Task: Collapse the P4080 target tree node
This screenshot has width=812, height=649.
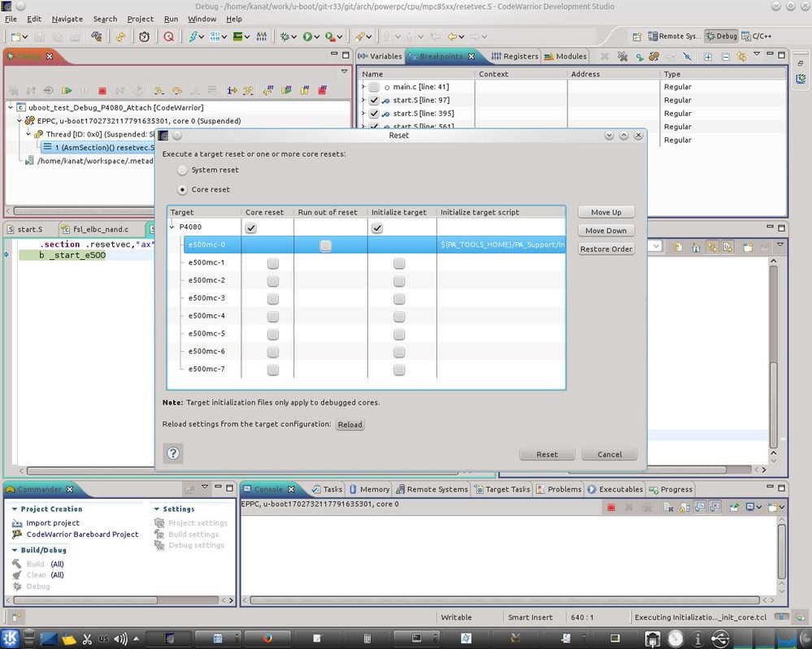Action: (x=172, y=227)
